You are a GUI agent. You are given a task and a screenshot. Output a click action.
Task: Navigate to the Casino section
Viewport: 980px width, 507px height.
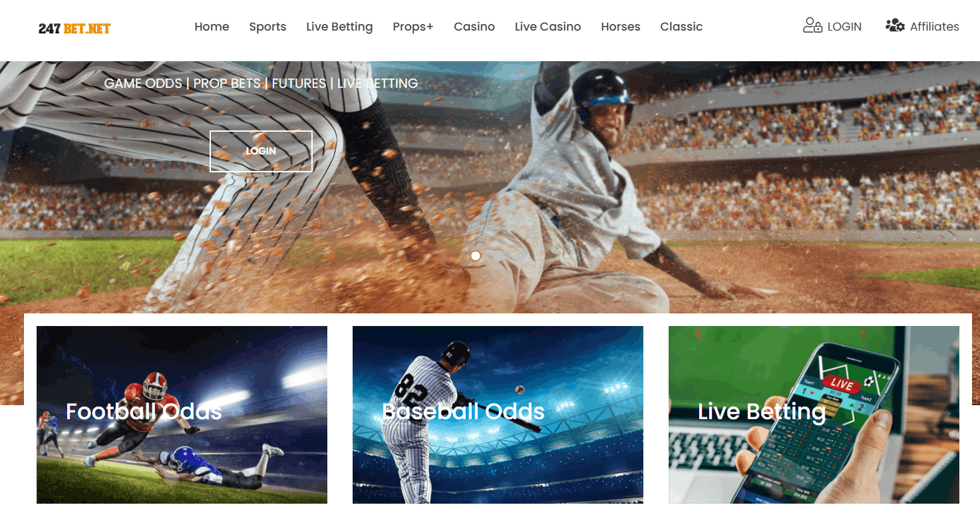pyautogui.click(x=474, y=27)
